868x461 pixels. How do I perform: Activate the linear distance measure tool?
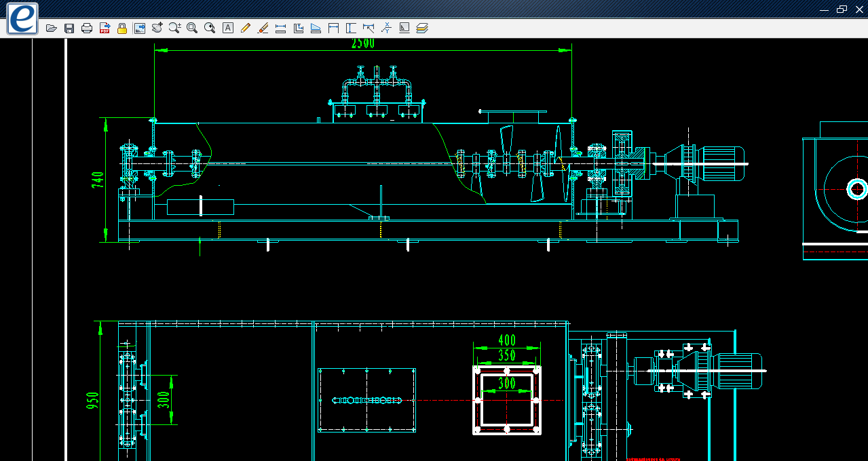(281, 28)
